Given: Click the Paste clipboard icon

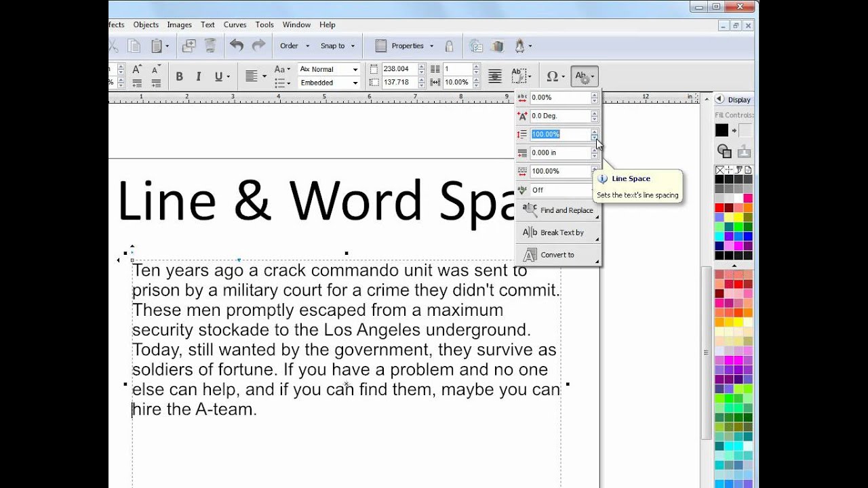Looking at the screenshot, I should pyautogui.click(x=157, y=46).
